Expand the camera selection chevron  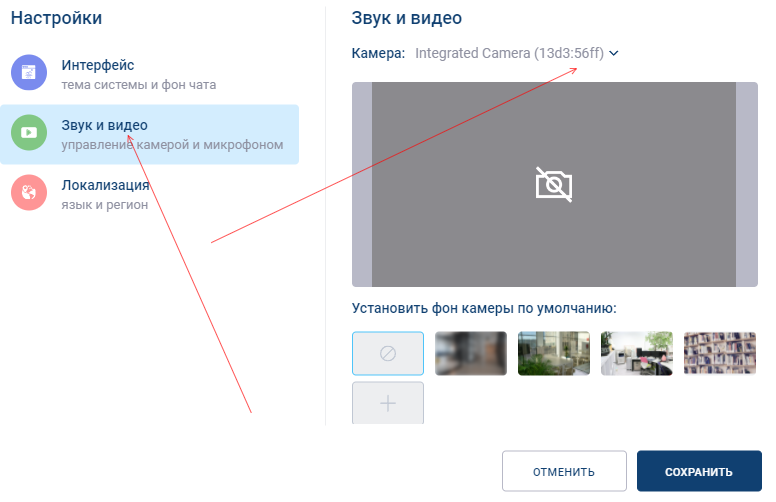614,53
